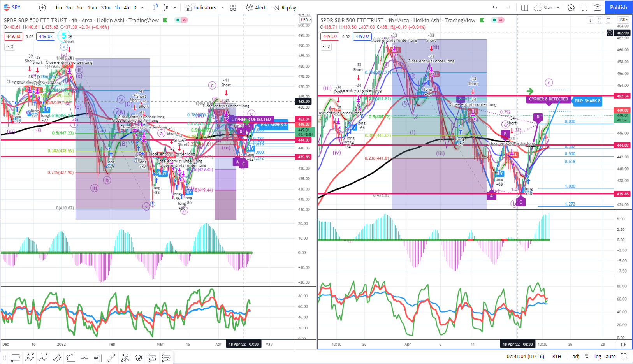Viewport: 633px width, 364px height.
Task: Toggle percent scale mode
Action: click(x=587, y=356)
